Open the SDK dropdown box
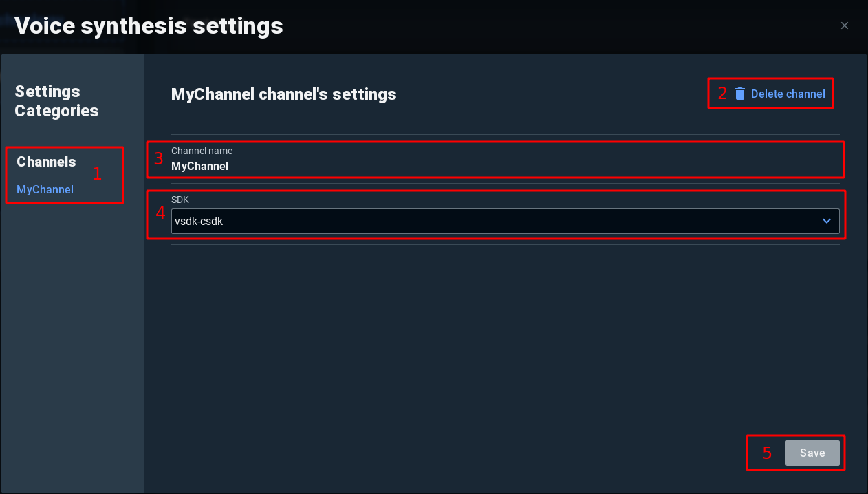Image resolution: width=868 pixels, height=494 pixels. 505,221
